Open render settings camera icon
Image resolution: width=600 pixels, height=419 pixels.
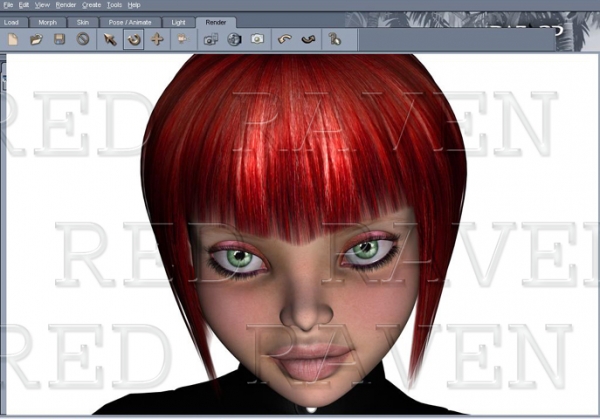click(211, 39)
